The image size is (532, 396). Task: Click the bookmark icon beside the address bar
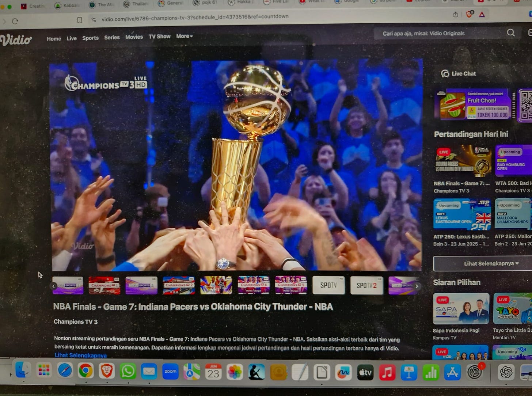coord(79,20)
